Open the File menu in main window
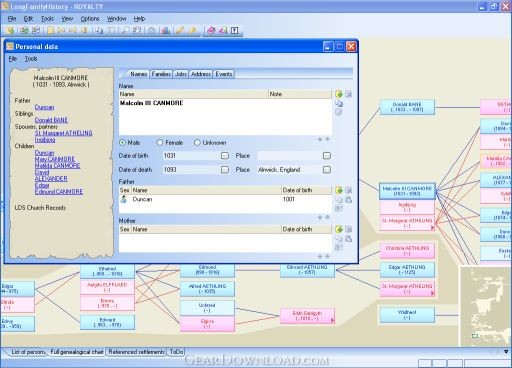This screenshot has height=368, width=512. point(12,19)
